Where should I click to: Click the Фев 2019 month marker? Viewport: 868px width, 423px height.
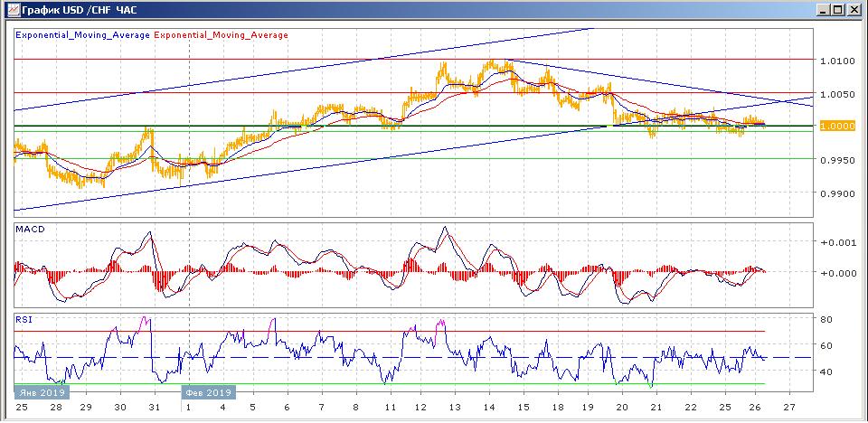click(208, 392)
